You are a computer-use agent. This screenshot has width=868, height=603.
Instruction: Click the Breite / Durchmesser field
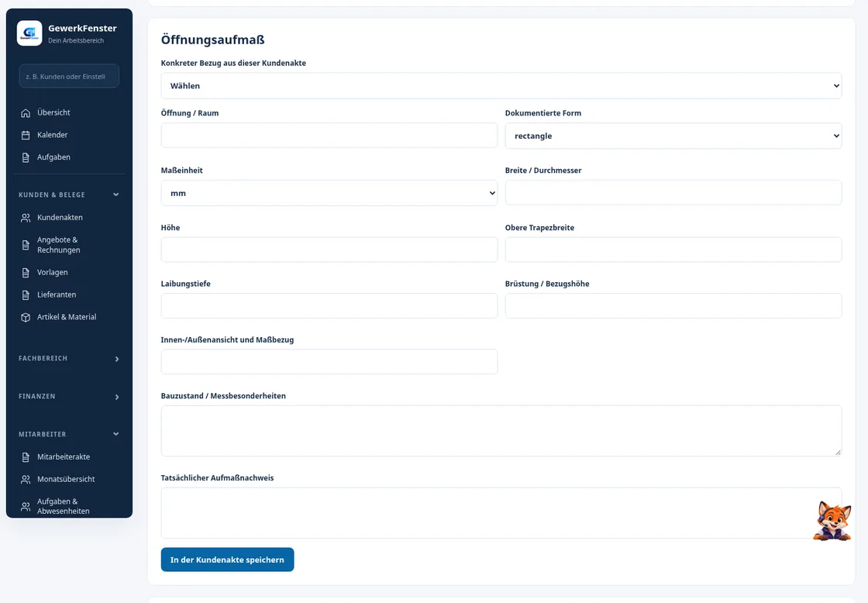click(x=673, y=193)
